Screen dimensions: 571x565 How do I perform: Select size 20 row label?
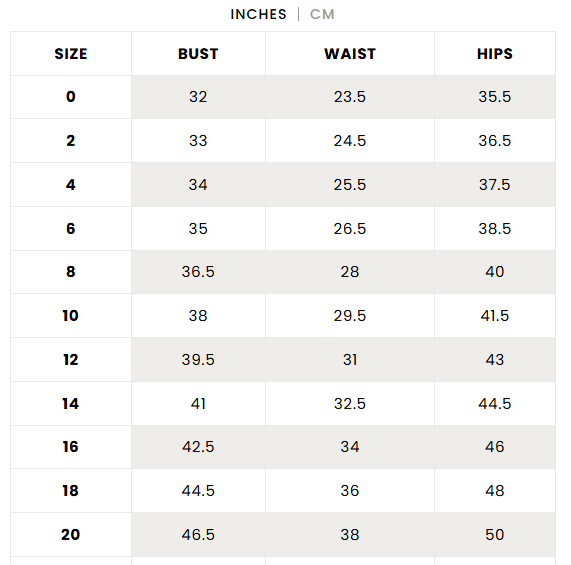pyautogui.click(x=71, y=535)
